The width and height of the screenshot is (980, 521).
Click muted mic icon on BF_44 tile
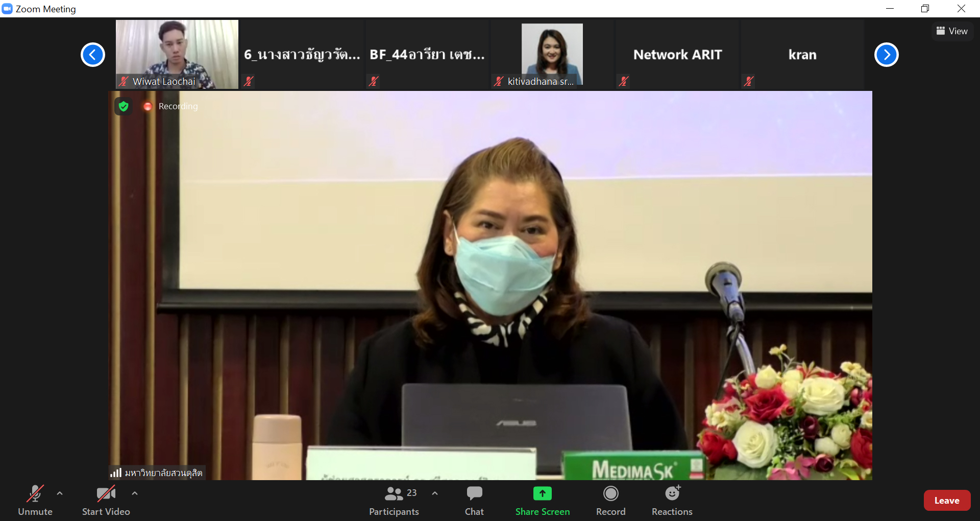(374, 81)
